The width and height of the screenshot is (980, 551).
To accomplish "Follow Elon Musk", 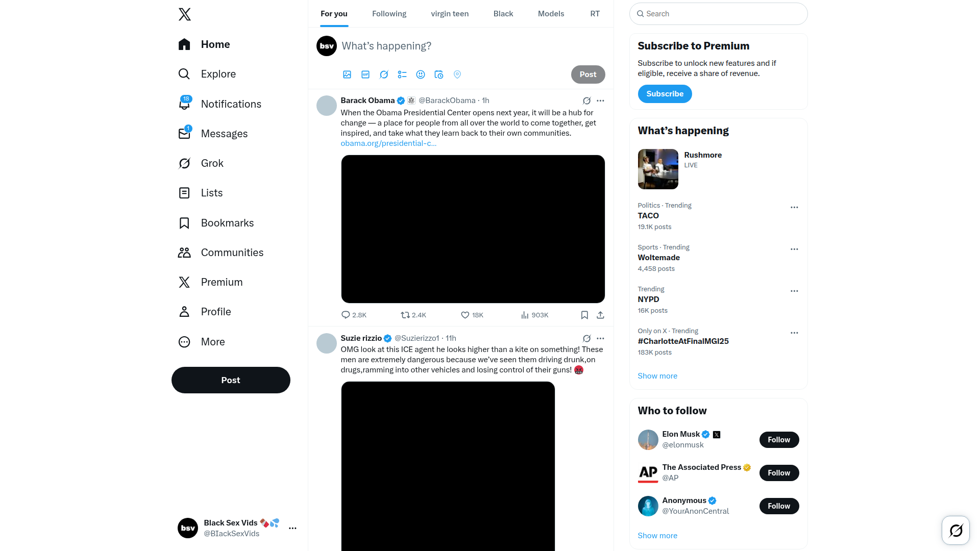I will click(x=779, y=440).
